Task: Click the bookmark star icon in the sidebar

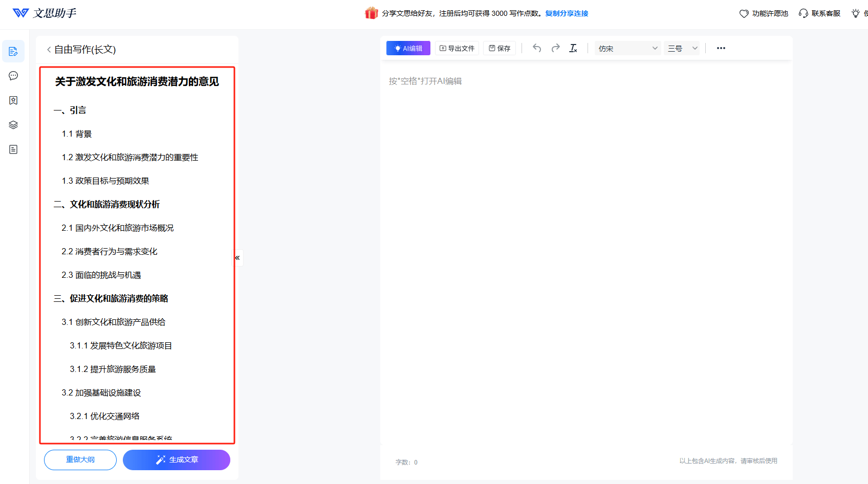Action: click(x=13, y=100)
